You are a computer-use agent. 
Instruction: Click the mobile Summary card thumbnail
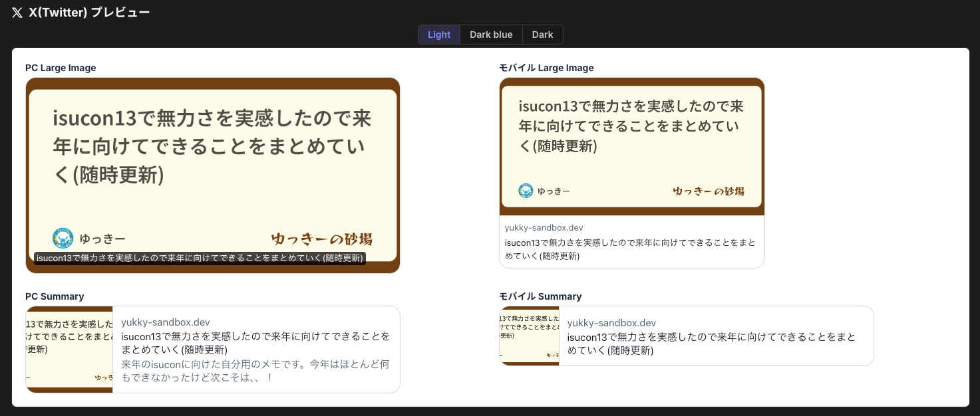[529, 336]
